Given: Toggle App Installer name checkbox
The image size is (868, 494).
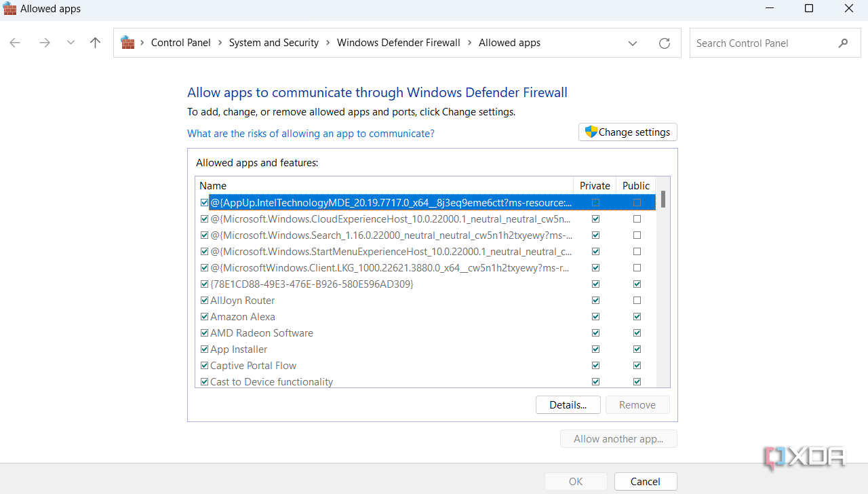Looking at the screenshot, I should (204, 349).
